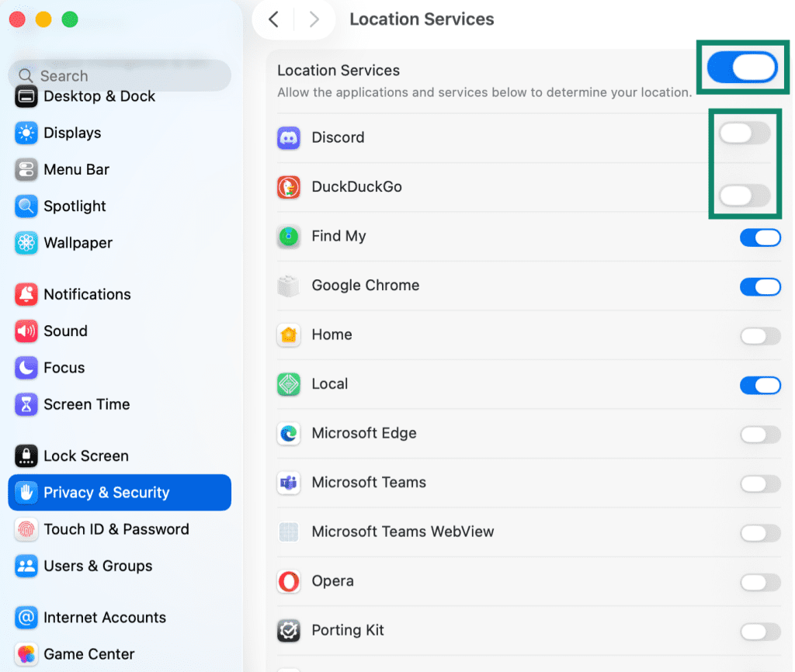This screenshot has height=672, width=795.
Task: Click the Google Chrome app icon
Action: click(289, 286)
